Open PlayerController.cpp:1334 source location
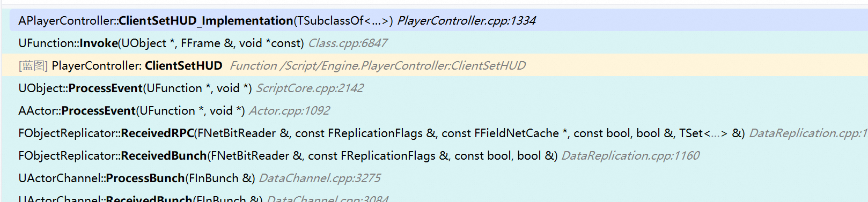This screenshot has width=868, height=202. tap(466, 20)
